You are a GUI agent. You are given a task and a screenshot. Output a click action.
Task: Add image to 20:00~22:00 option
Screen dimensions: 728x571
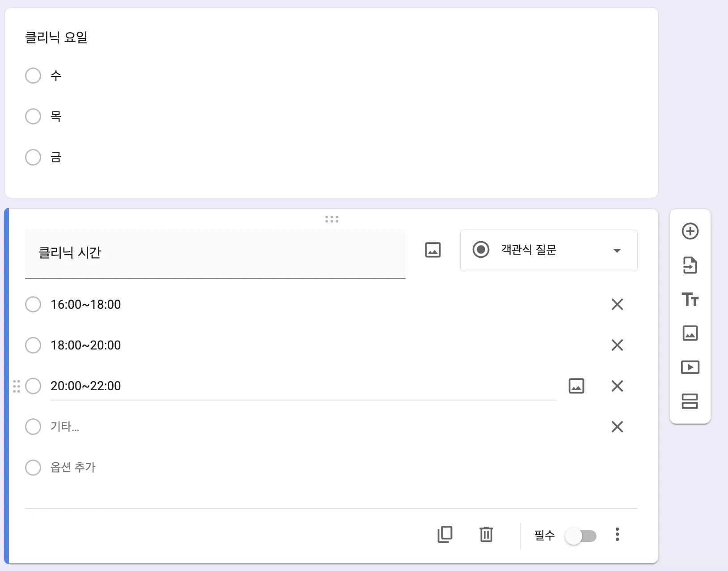(x=576, y=386)
